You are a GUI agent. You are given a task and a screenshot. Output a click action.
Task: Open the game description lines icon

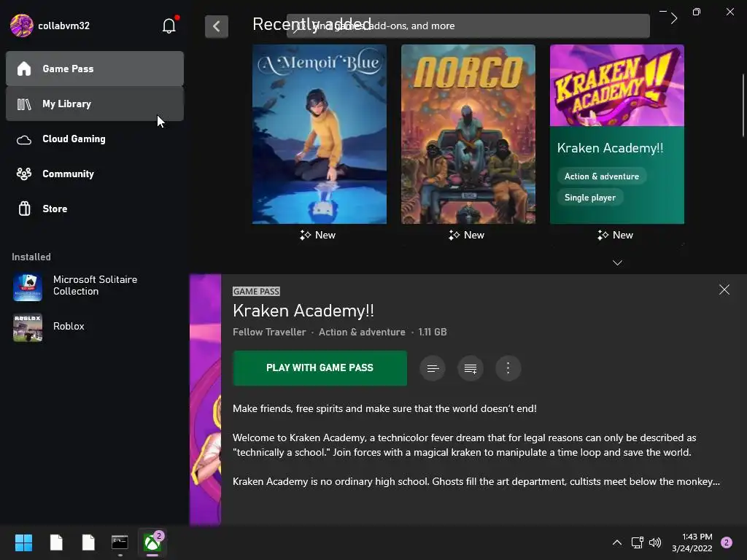coord(433,368)
